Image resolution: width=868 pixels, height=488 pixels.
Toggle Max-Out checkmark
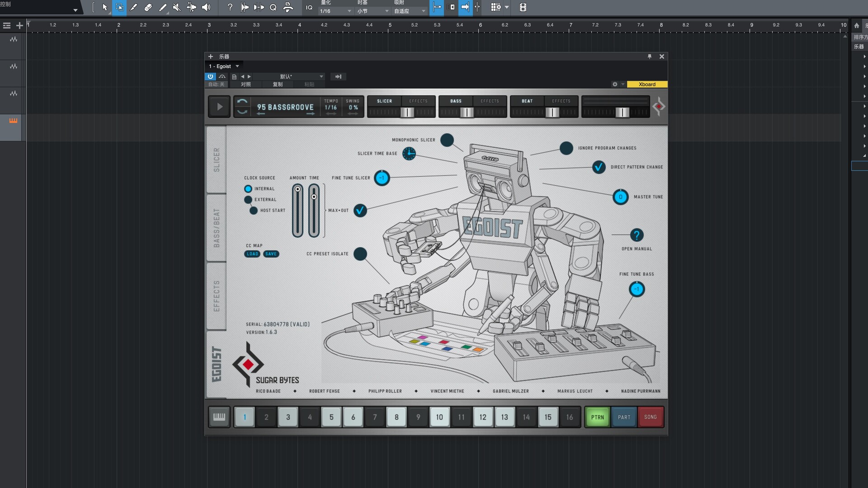tap(360, 211)
